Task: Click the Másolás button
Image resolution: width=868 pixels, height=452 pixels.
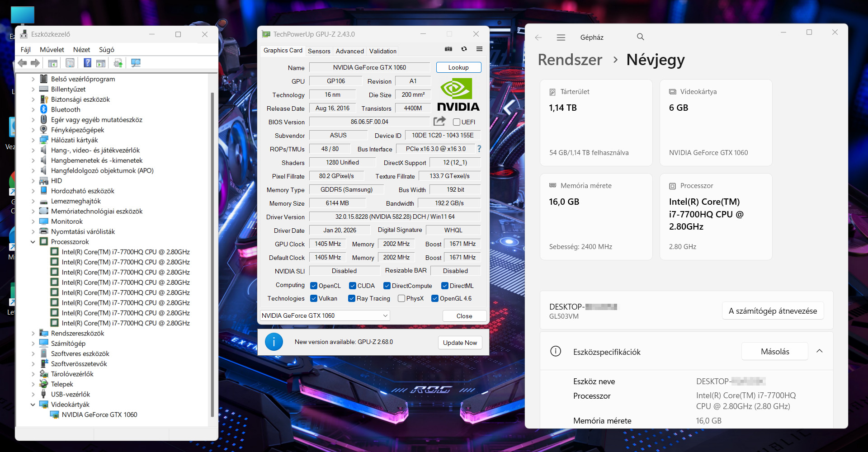Action: [775, 351]
